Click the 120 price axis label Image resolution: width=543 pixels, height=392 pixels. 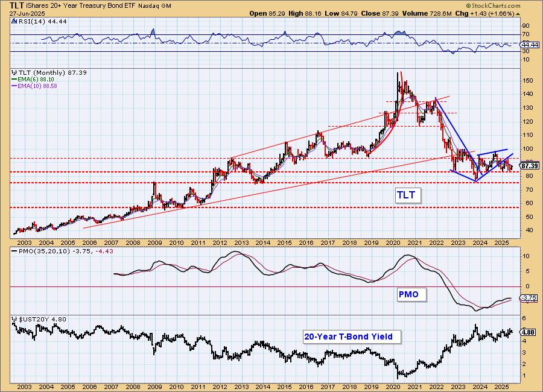[528, 122]
